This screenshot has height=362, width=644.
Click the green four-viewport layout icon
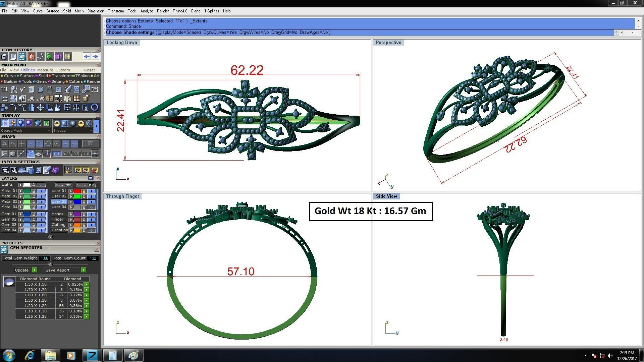pos(46,123)
